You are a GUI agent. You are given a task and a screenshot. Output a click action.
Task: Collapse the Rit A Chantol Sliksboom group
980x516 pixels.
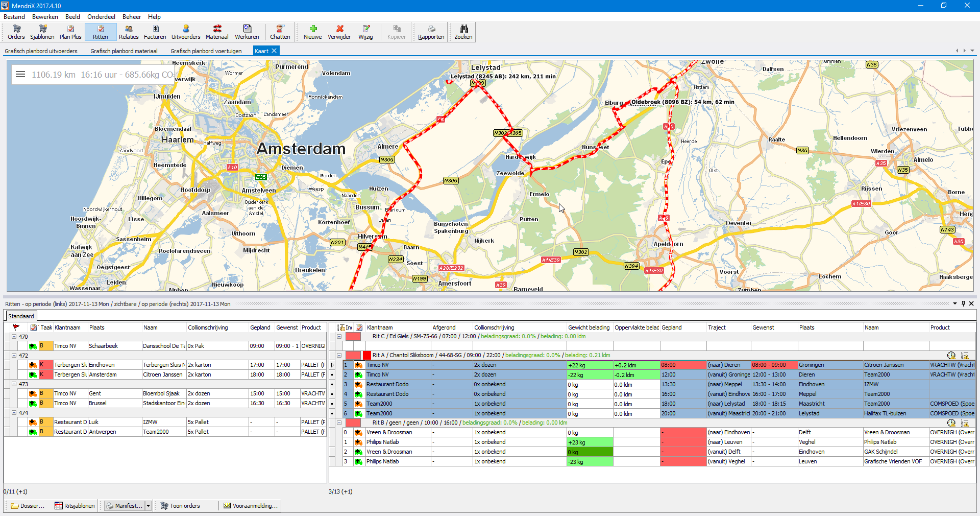click(x=339, y=355)
